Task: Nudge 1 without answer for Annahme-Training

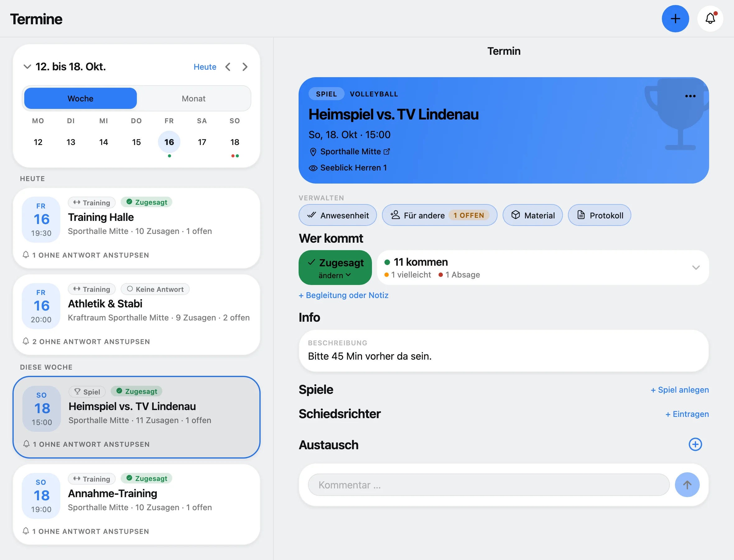Action: click(x=86, y=531)
